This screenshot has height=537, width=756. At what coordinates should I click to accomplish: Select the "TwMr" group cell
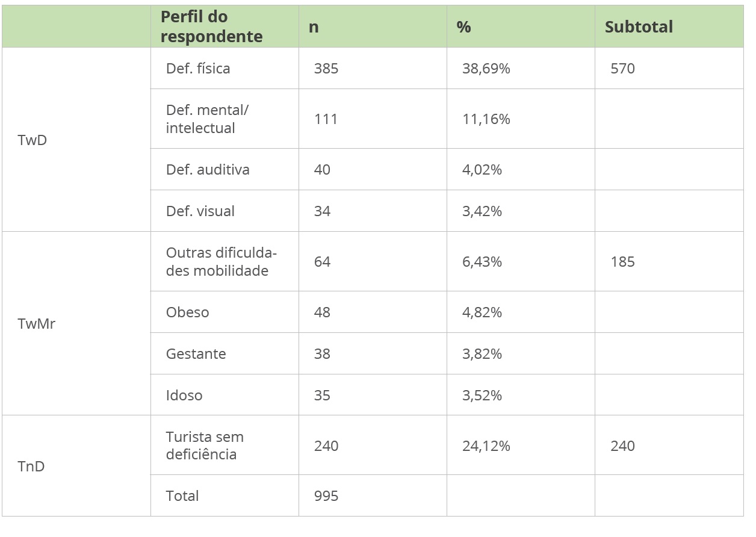37,324
